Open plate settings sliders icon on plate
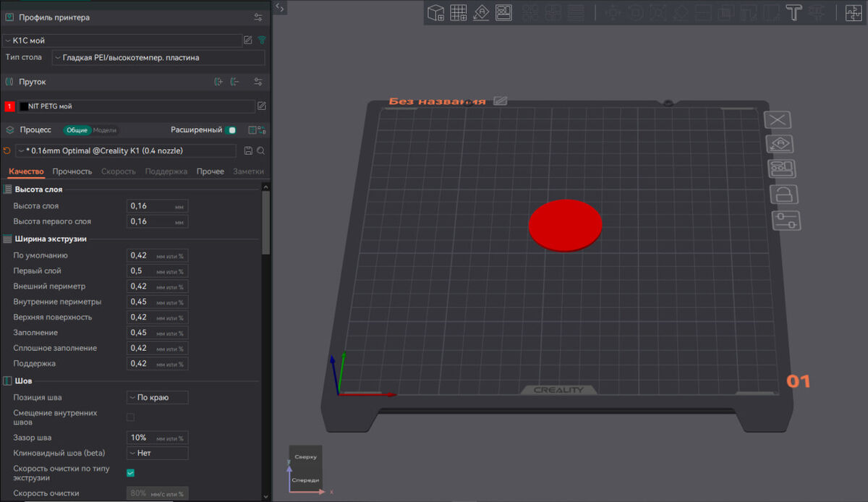This screenshot has width=868, height=502. 786,221
